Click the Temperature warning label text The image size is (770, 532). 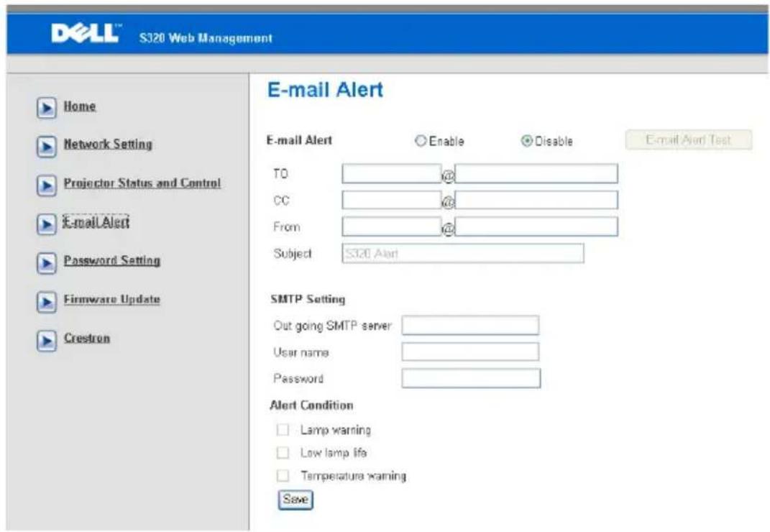[354, 476]
